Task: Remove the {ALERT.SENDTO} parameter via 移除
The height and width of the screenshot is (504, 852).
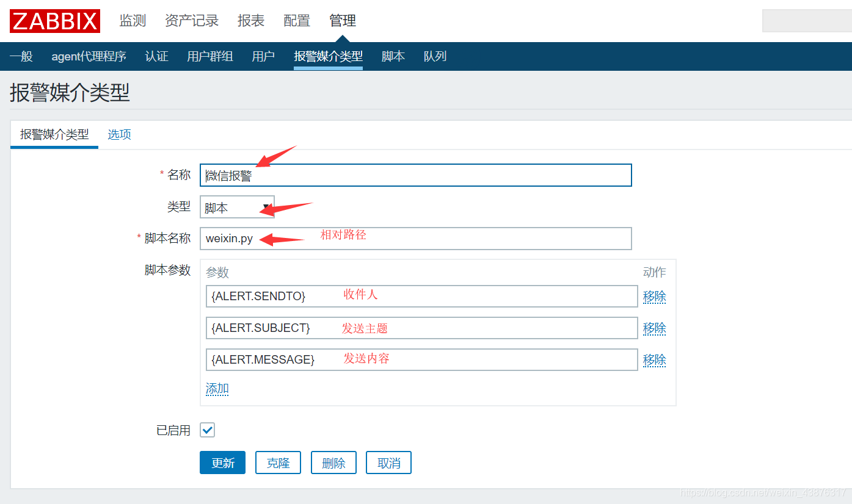Action: point(655,297)
